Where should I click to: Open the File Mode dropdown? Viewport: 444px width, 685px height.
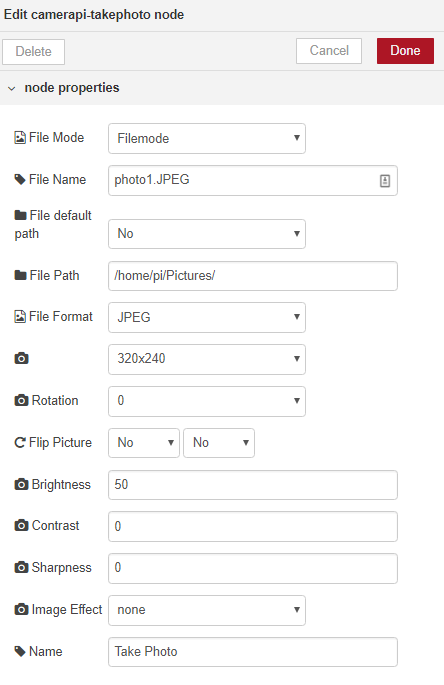(x=207, y=138)
